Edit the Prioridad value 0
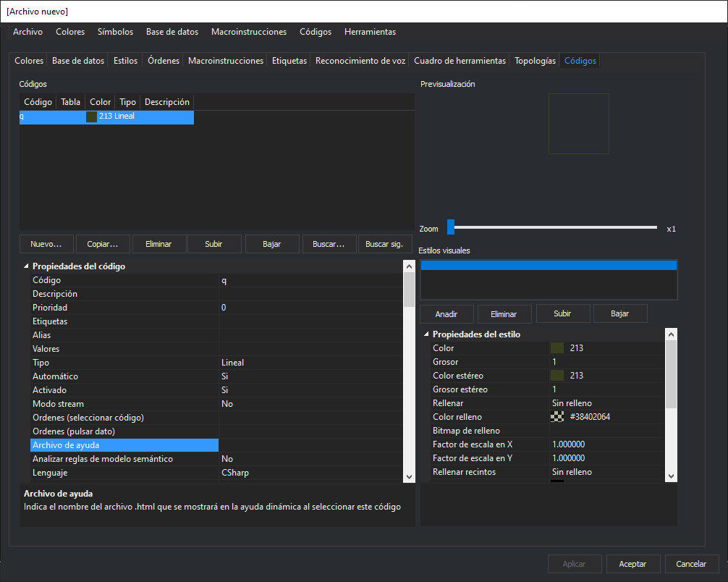 tap(310, 308)
